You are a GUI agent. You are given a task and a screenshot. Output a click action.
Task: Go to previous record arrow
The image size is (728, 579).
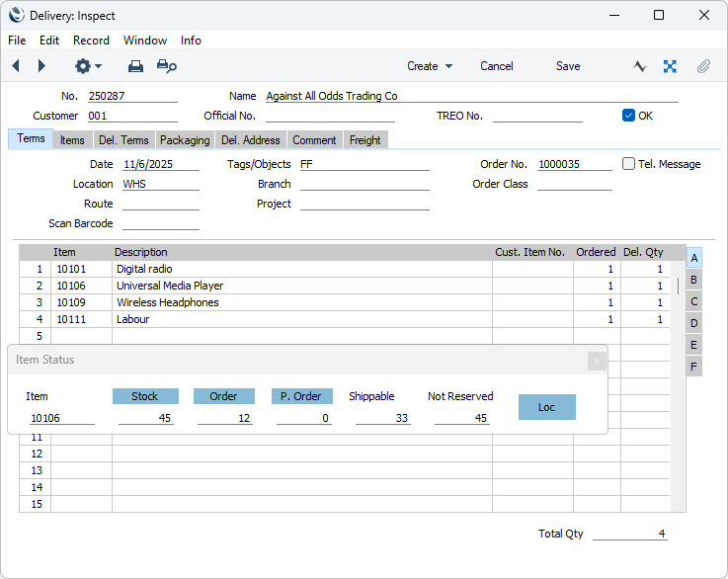pyautogui.click(x=16, y=66)
